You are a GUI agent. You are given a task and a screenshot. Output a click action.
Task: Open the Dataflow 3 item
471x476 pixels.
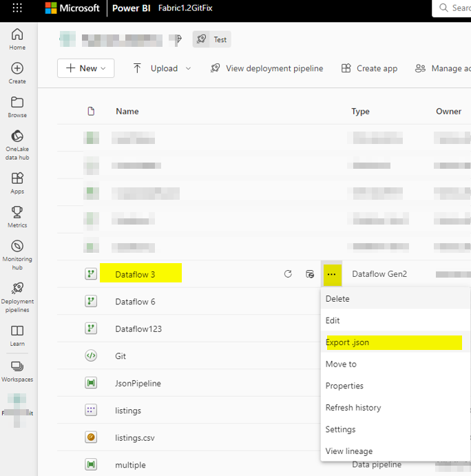tap(135, 274)
